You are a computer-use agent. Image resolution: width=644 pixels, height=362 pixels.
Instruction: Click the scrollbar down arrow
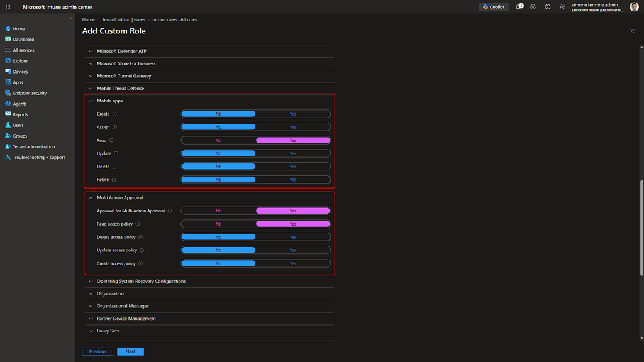point(641,337)
